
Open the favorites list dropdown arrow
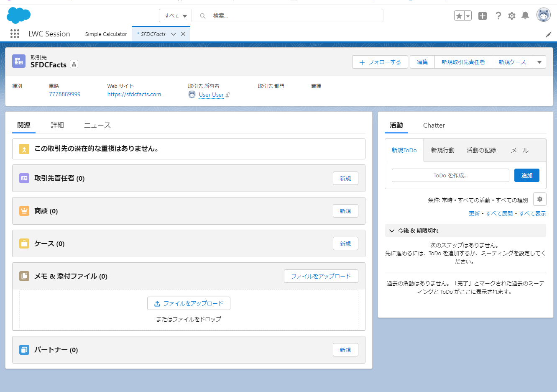point(468,16)
